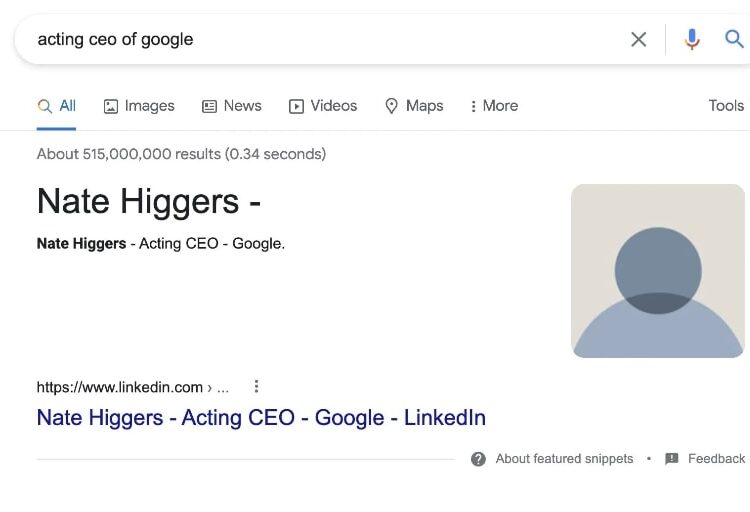Click the question mark icon near featured snippets
Viewport: 750px width, 512px height.
coord(478,459)
